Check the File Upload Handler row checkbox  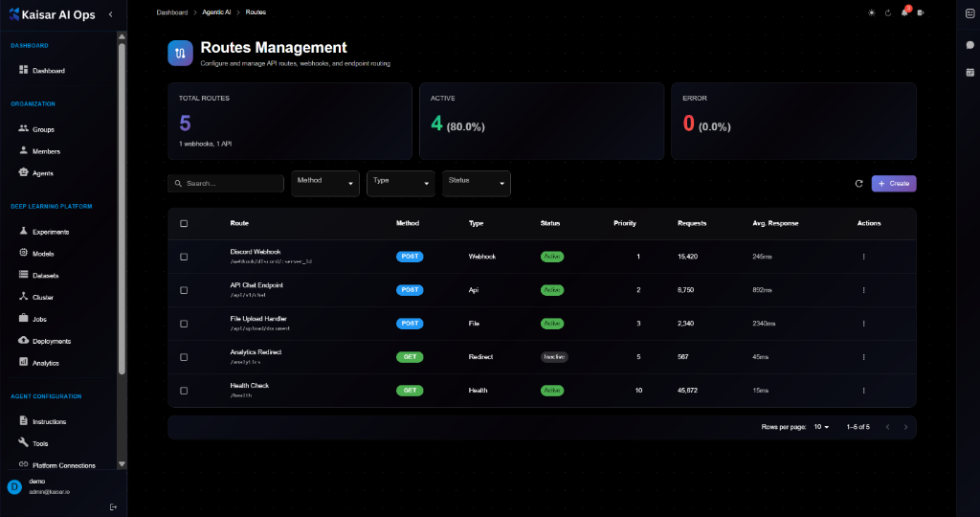pos(184,324)
